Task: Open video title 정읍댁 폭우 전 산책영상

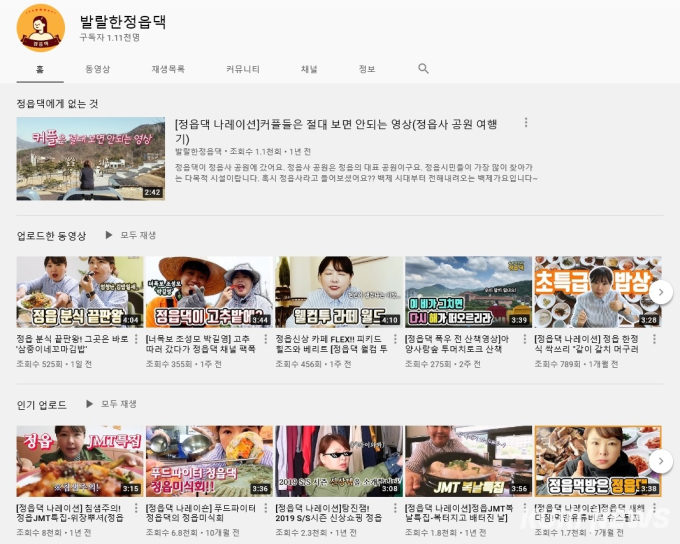Action: tap(457, 344)
